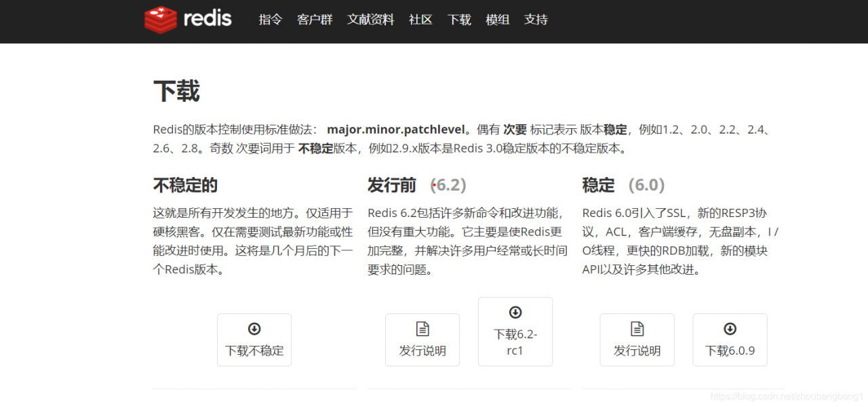
Task: Open the 模组 navigation item
Action: tap(498, 20)
